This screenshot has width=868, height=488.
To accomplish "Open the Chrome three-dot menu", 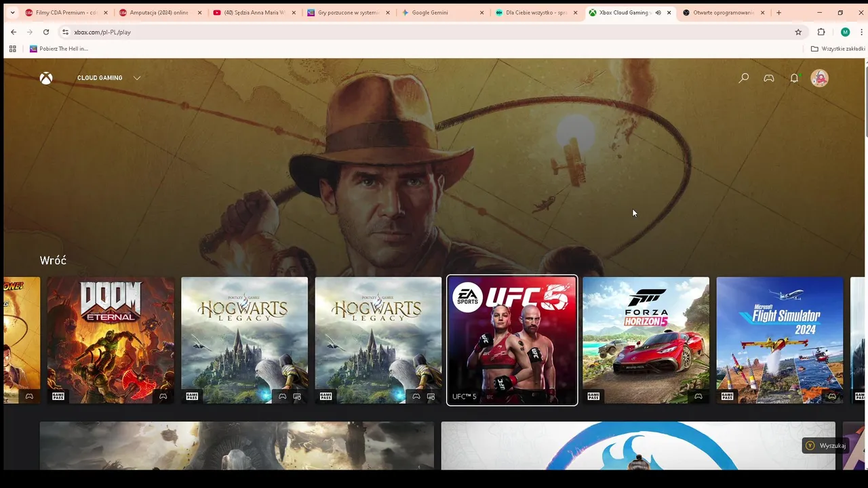I will coord(861,32).
